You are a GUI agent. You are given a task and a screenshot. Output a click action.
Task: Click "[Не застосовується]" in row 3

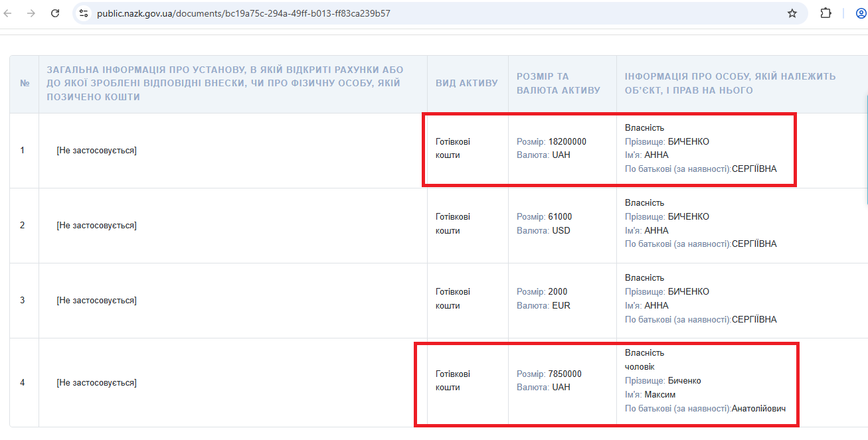(96, 301)
